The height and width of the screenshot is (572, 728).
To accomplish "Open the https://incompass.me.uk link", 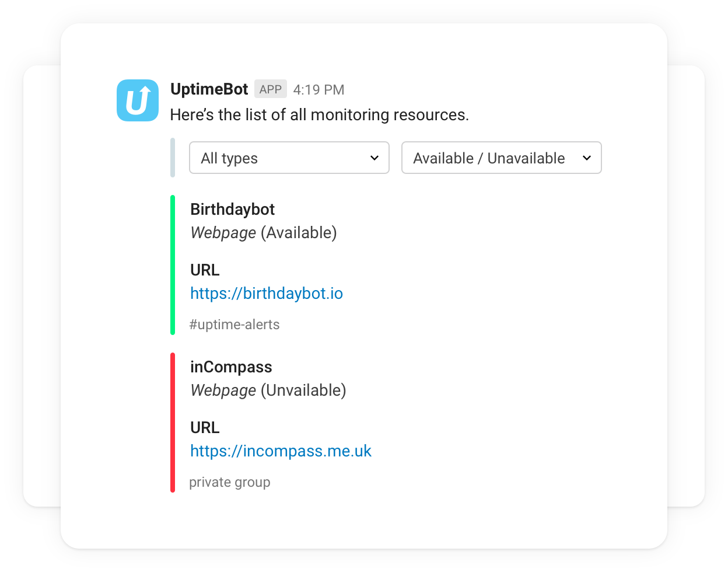I will (x=281, y=451).
